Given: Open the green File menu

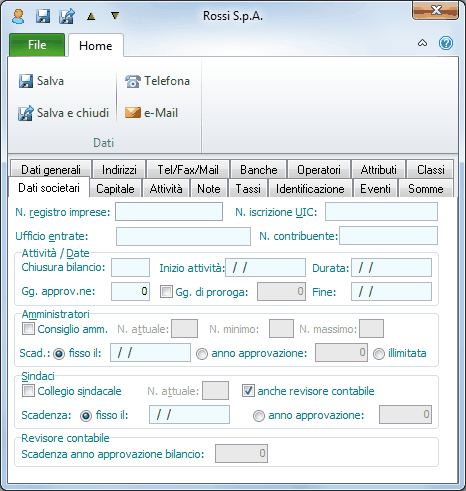Looking at the screenshot, I should point(37,45).
